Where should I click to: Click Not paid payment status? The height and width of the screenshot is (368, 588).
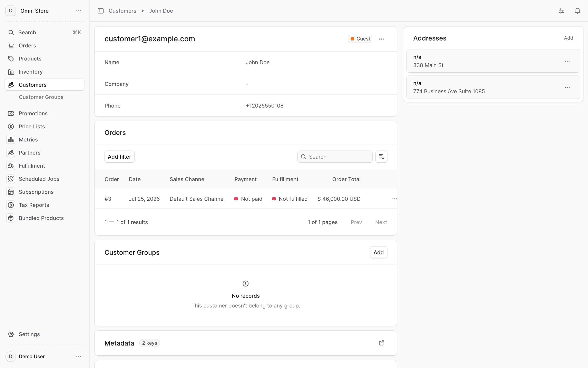(x=248, y=199)
